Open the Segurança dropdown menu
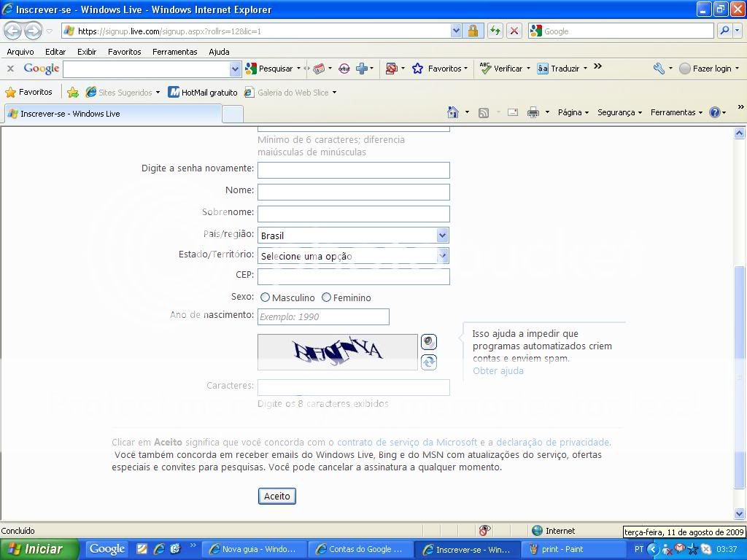 619,112
